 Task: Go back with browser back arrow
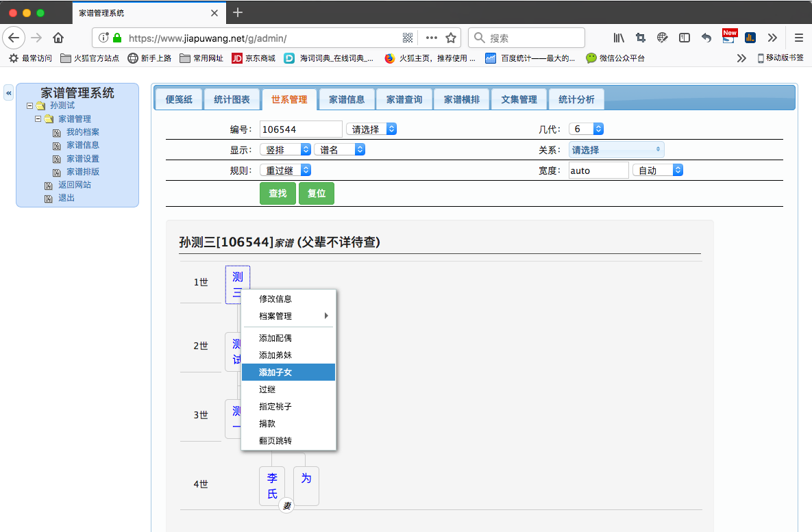14,38
